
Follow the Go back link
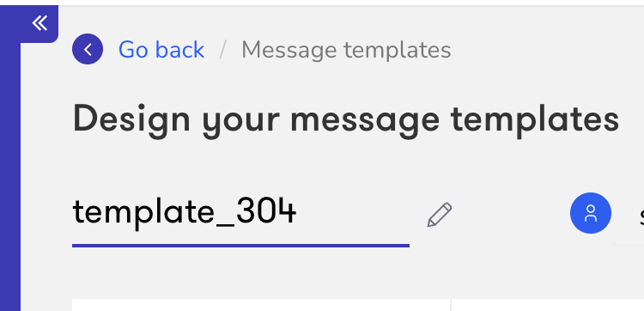161,50
